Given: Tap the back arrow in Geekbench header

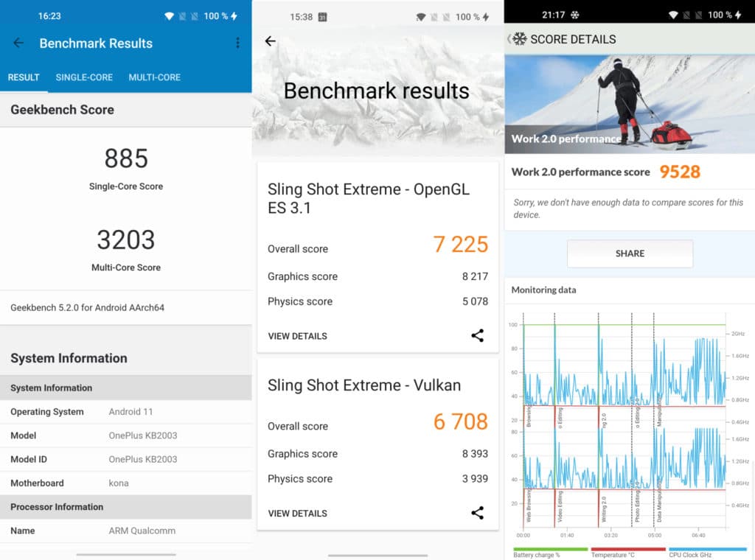Looking at the screenshot, I should [x=18, y=43].
